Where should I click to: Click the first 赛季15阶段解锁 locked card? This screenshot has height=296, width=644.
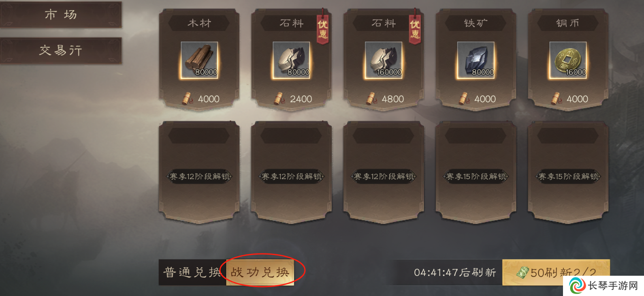coord(476,172)
